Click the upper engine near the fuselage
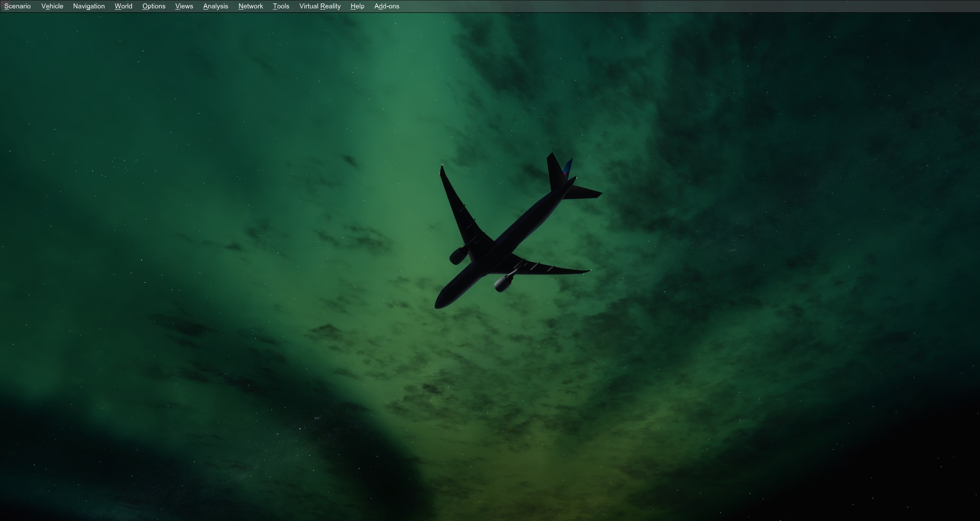 pyautogui.click(x=459, y=256)
